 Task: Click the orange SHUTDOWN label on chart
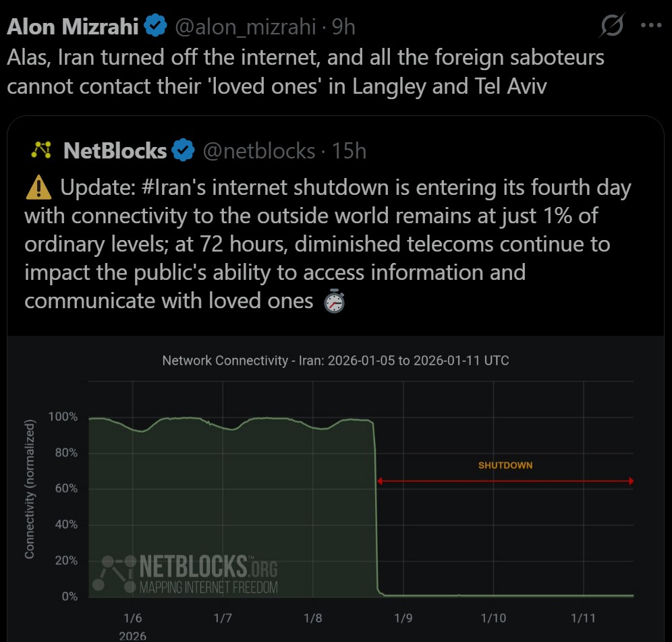(x=505, y=465)
